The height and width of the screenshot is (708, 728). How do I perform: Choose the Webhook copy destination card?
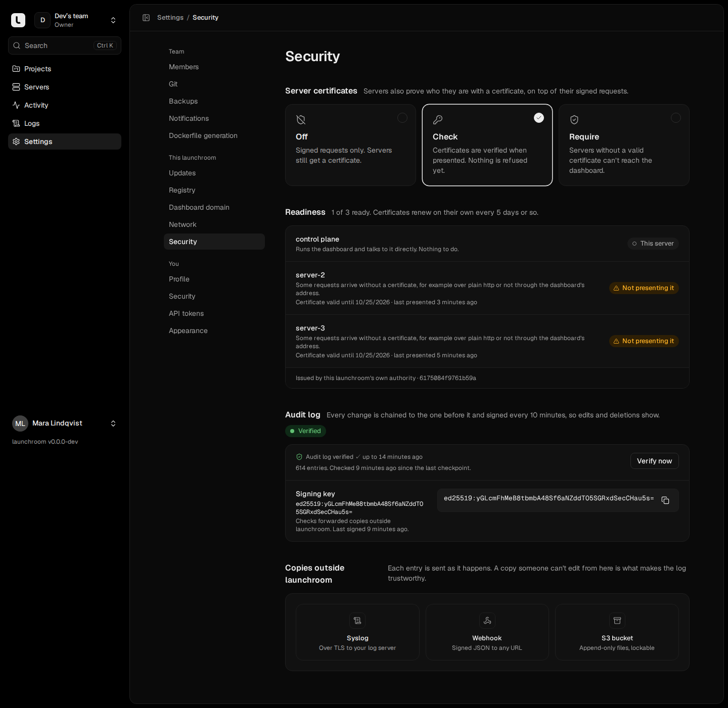[487, 632]
